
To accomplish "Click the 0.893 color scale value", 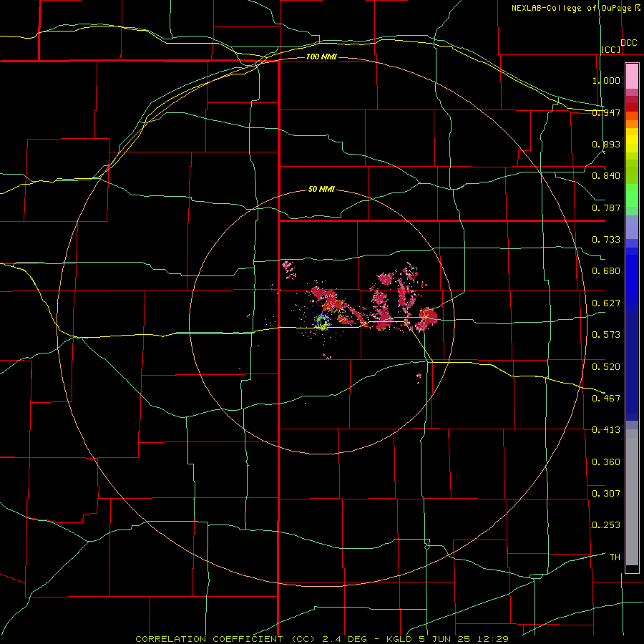I will [606, 144].
